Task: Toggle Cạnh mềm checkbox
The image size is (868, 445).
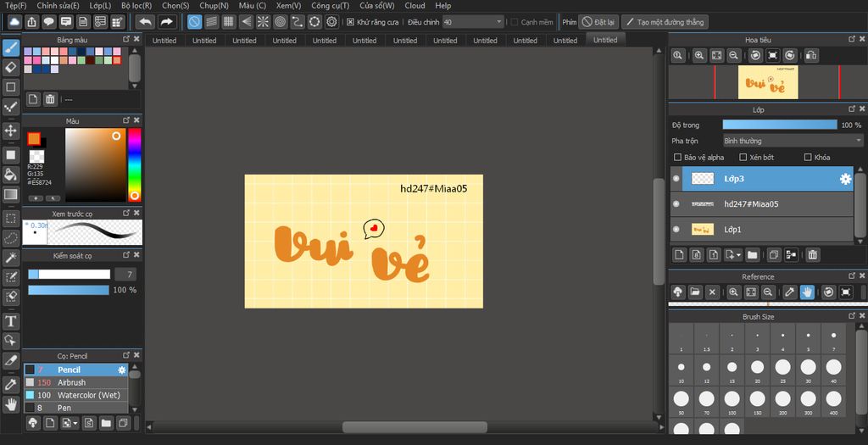Action: click(x=515, y=22)
